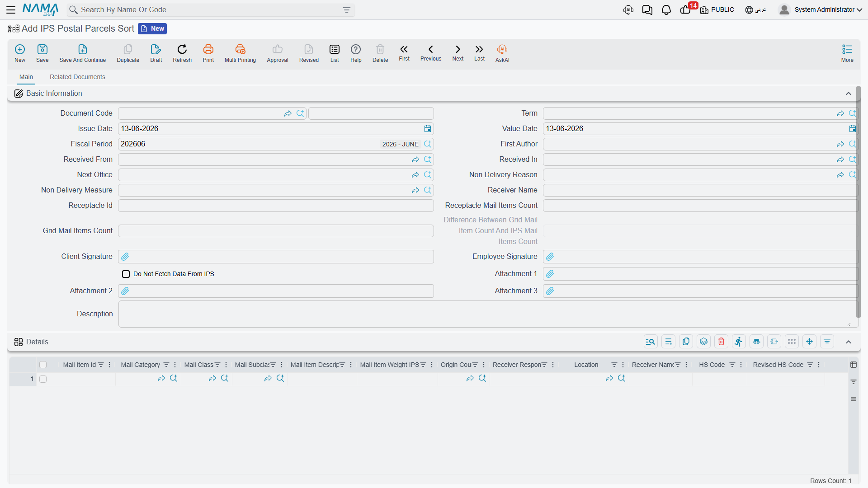Toggle the select-all rows checkbox in grid header
The image size is (868, 488).
[x=43, y=365]
